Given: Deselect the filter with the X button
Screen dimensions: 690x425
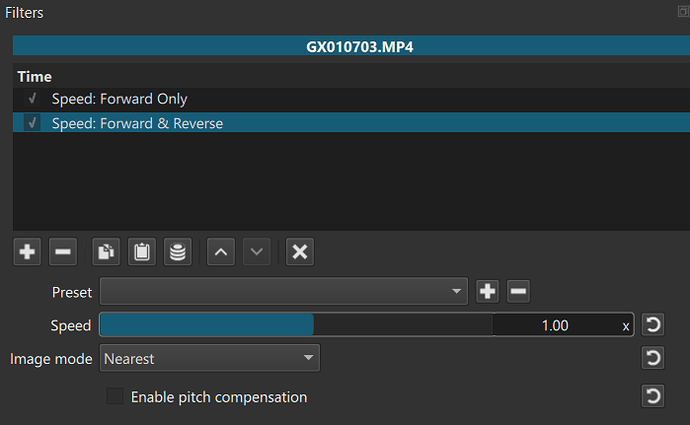Looking at the screenshot, I should 299,252.
